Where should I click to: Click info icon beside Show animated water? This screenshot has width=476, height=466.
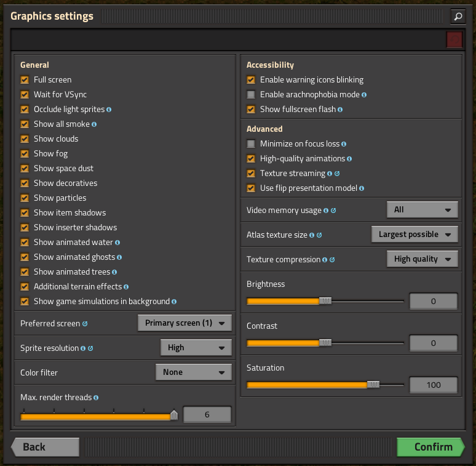click(117, 243)
